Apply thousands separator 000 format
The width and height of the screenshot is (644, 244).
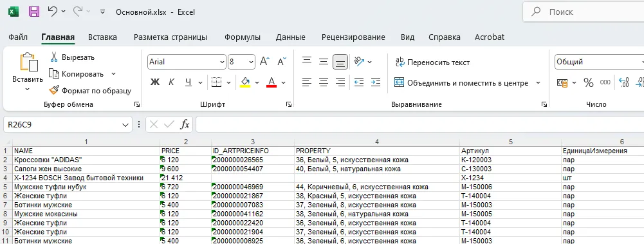605,82
